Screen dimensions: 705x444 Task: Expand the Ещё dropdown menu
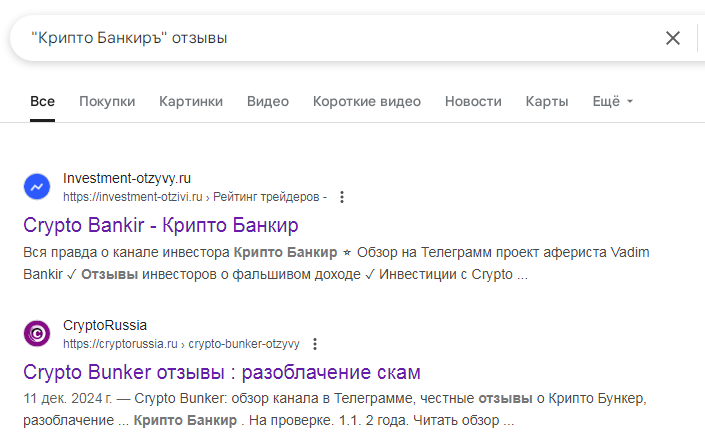tap(612, 102)
